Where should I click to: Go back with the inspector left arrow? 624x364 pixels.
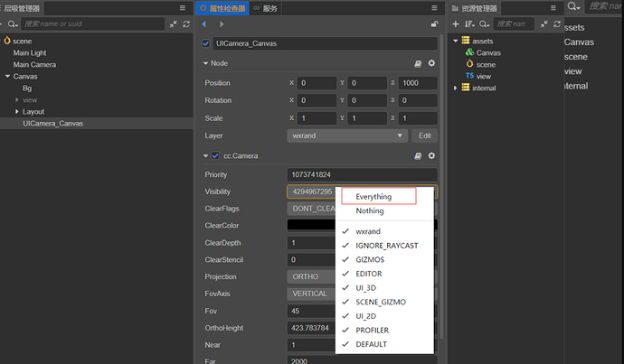(x=204, y=24)
